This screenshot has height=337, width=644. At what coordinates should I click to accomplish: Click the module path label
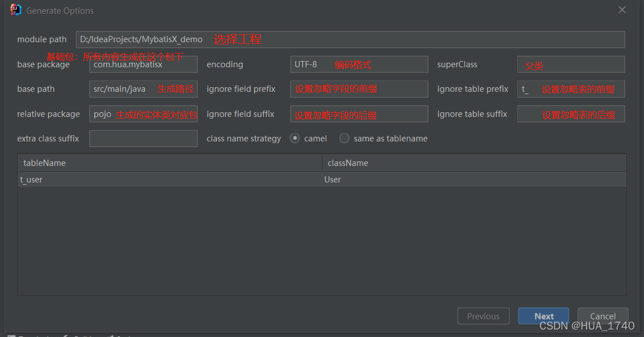(42, 39)
